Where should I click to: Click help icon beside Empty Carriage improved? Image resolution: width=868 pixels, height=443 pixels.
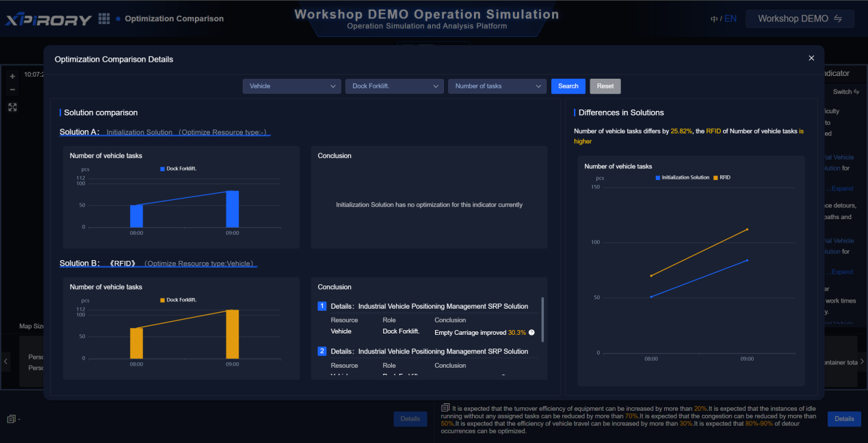pos(531,333)
